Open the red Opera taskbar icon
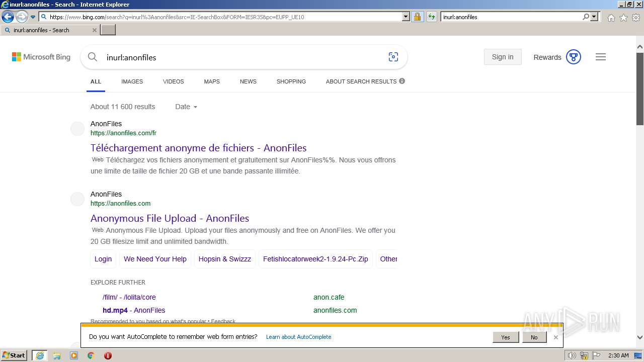The height and width of the screenshot is (362, 644). coord(108,355)
